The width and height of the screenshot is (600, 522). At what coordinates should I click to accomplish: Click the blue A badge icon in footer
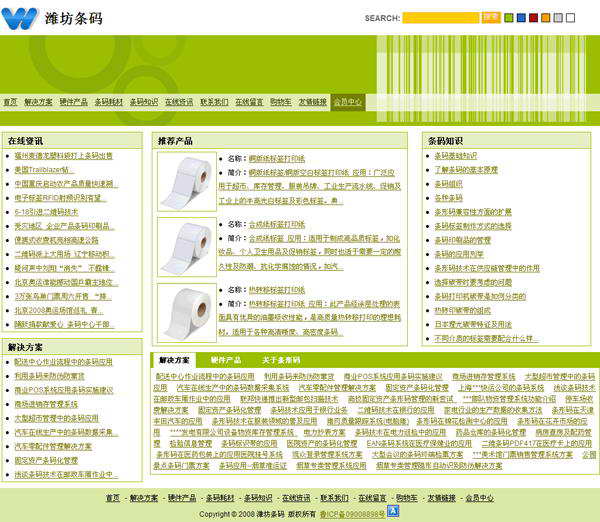393,511
